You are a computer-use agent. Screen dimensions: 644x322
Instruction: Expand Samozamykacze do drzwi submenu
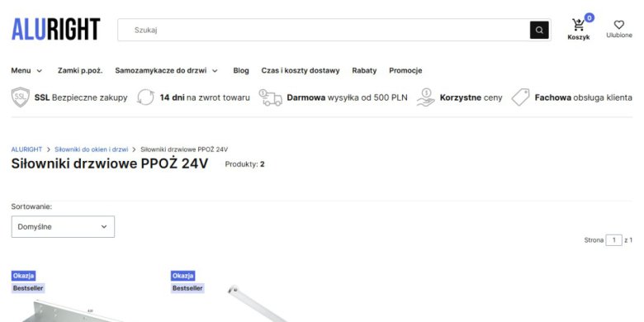[x=166, y=71]
